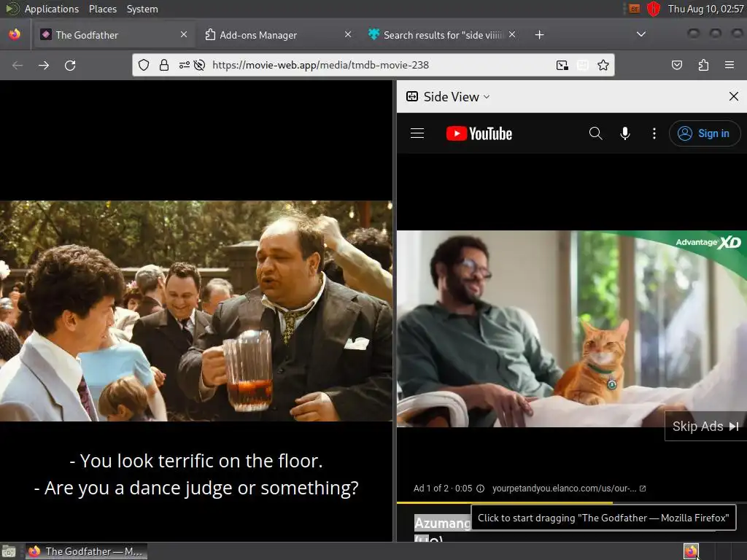747x560 pixels.
Task: Click the YouTube ad progress bar
Action: (x=572, y=502)
